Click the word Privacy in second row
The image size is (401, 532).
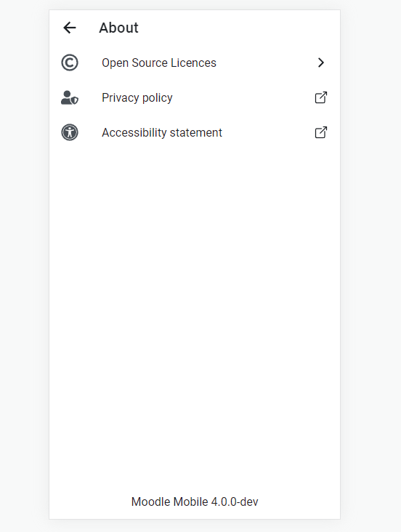121,98
